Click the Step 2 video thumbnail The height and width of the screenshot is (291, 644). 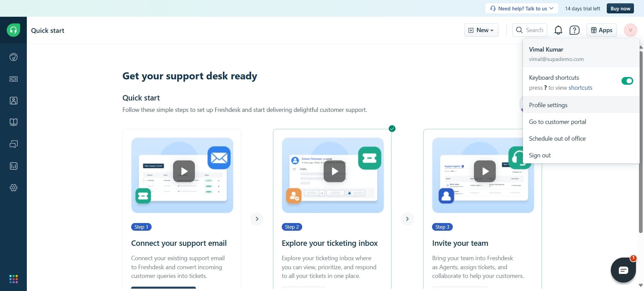333,175
